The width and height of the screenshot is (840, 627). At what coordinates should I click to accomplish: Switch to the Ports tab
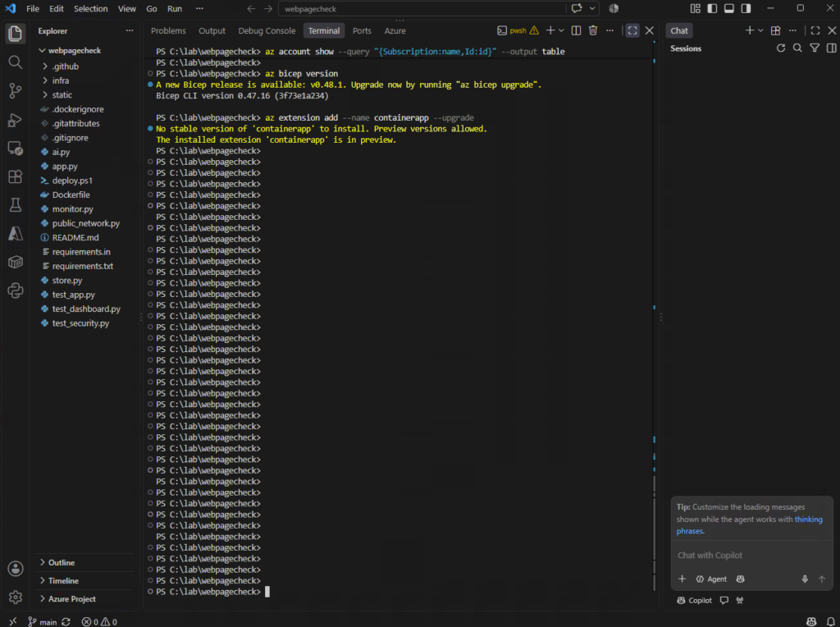[x=362, y=30]
